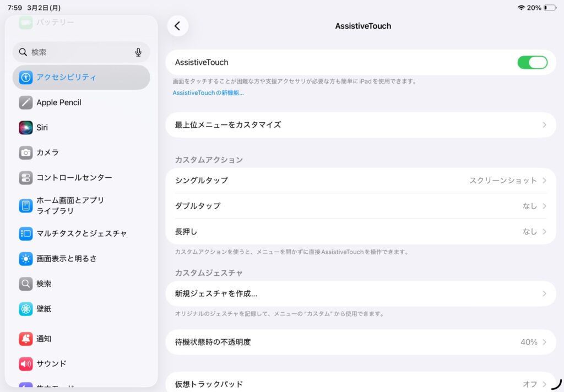
Task: Select Multitasking & Gestures (マルチタスクとジェスチャ) item
Action: point(81,233)
